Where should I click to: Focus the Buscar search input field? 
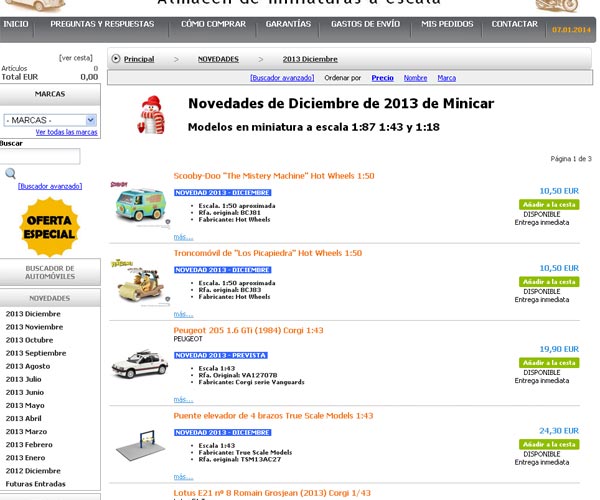pos(40,156)
